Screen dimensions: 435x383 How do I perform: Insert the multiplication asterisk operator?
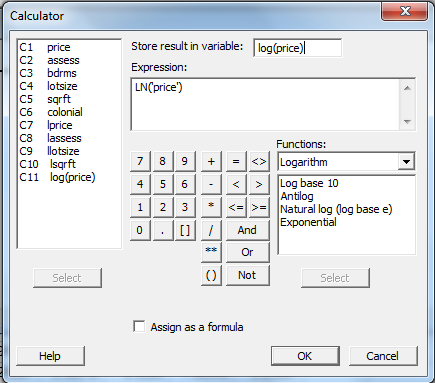click(x=211, y=207)
